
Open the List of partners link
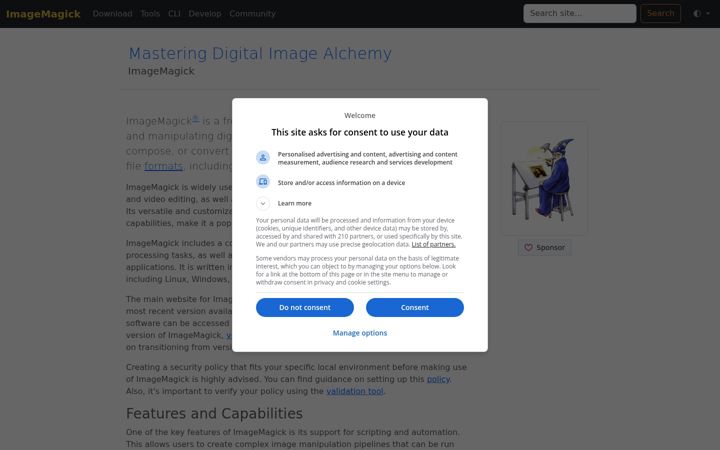(433, 244)
